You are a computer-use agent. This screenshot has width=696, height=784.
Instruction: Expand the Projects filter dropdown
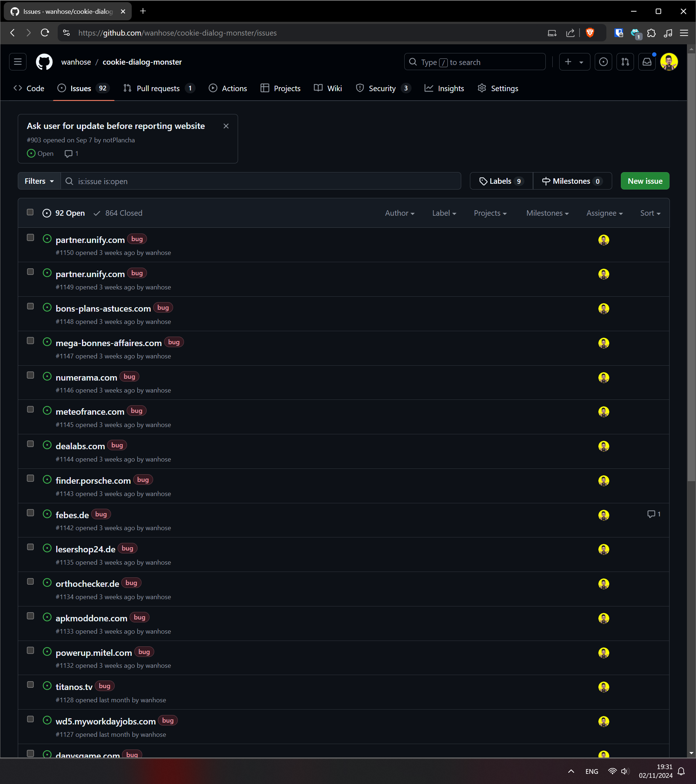click(x=490, y=213)
